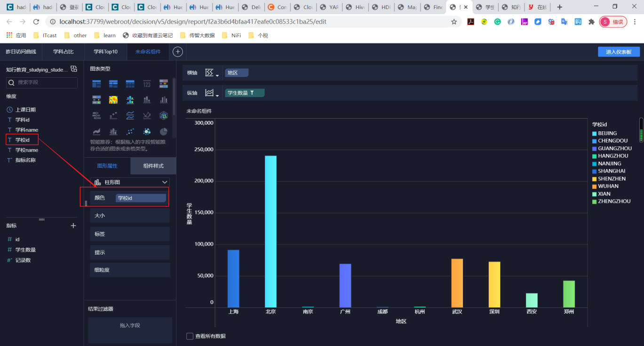
Task: Open the Chrome extensions puzzle icon
Action: pyautogui.click(x=591, y=22)
